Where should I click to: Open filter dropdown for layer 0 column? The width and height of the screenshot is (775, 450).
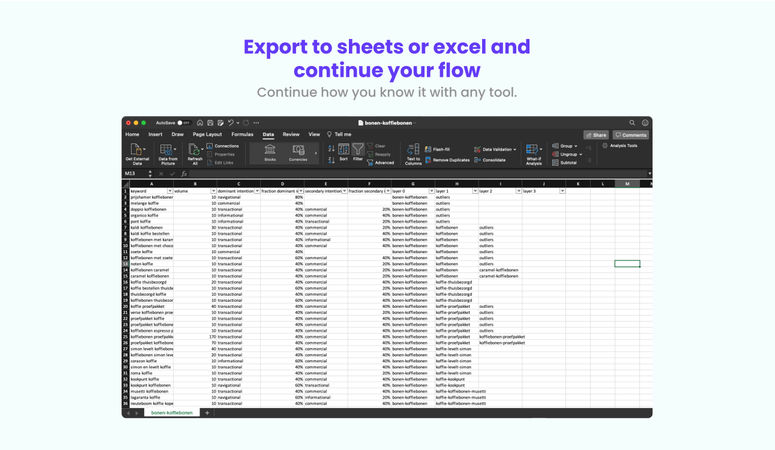click(x=431, y=191)
